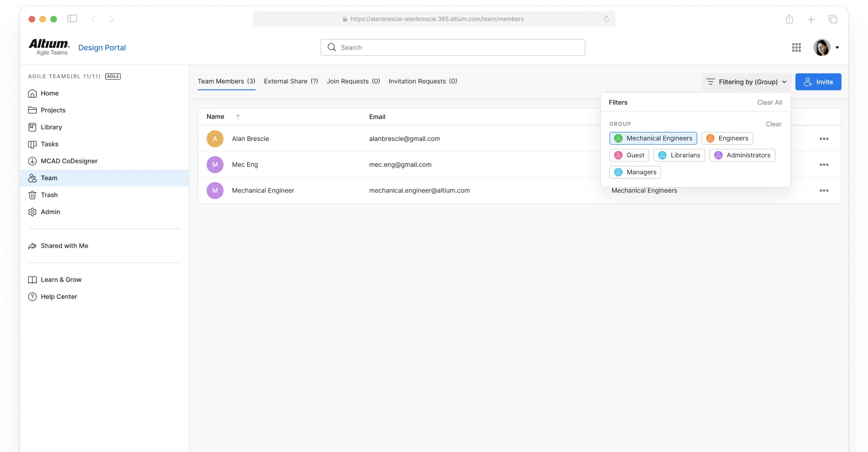This screenshot has width=868, height=452.
Task: Open Library in the sidebar
Action: [104, 127]
